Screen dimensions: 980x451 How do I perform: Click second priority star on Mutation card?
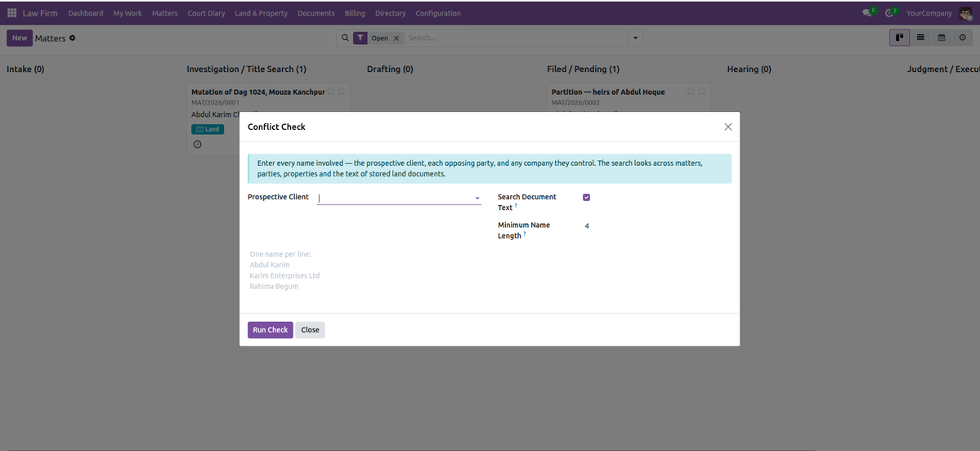click(342, 92)
